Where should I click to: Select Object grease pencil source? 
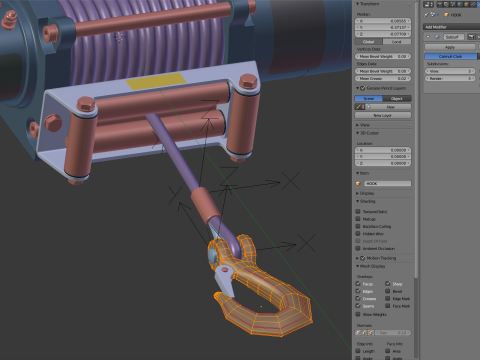point(397,99)
